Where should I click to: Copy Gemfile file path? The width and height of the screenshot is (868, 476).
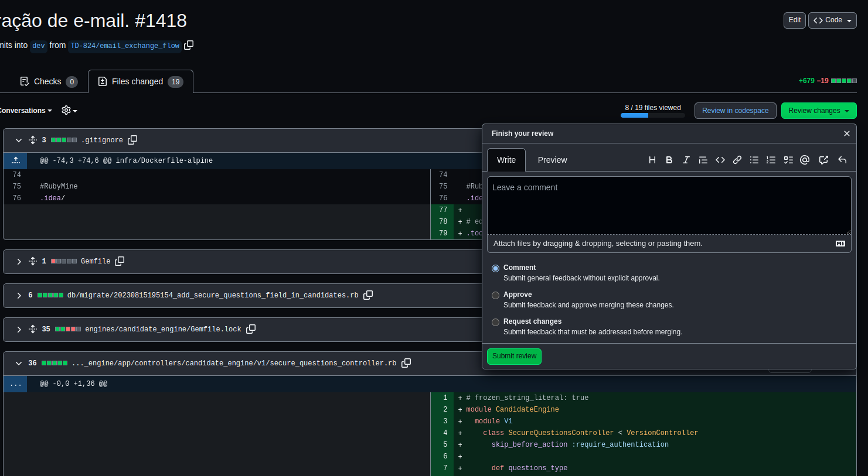click(120, 261)
